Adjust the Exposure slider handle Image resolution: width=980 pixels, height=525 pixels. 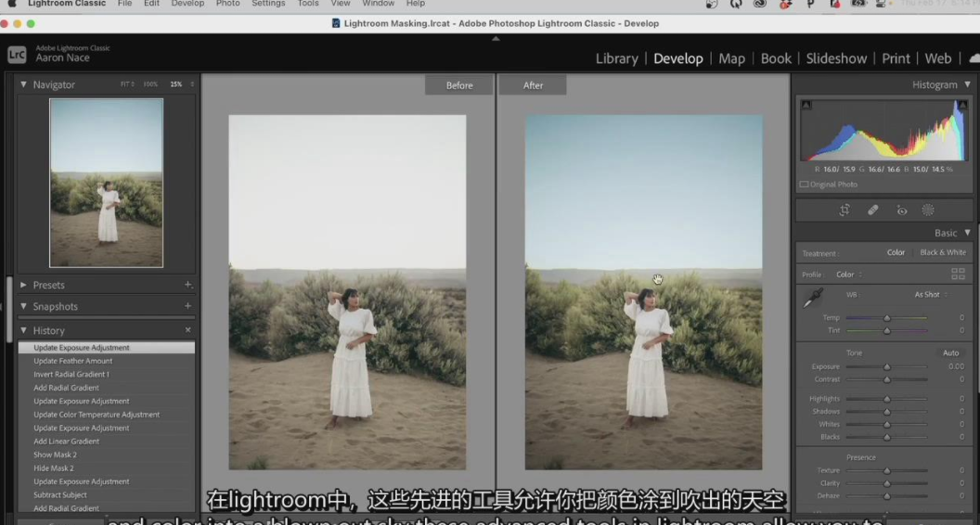(x=886, y=367)
